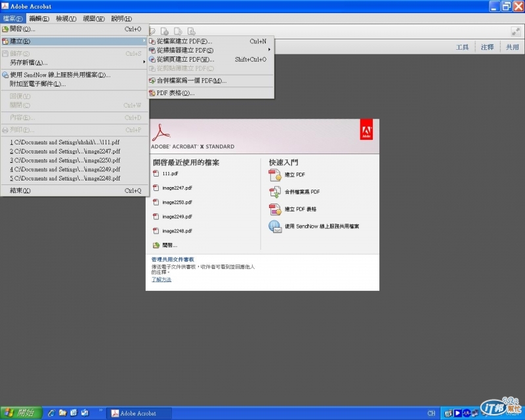Viewport: 525px width, 420px height.
Task: Open the 編輯(E) menu
Action: tap(39, 19)
